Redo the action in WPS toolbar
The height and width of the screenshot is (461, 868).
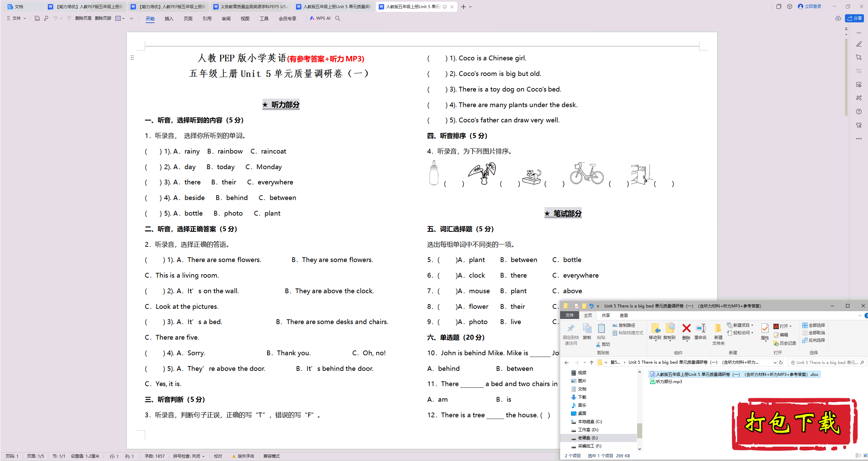pyautogui.click(x=69, y=18)
